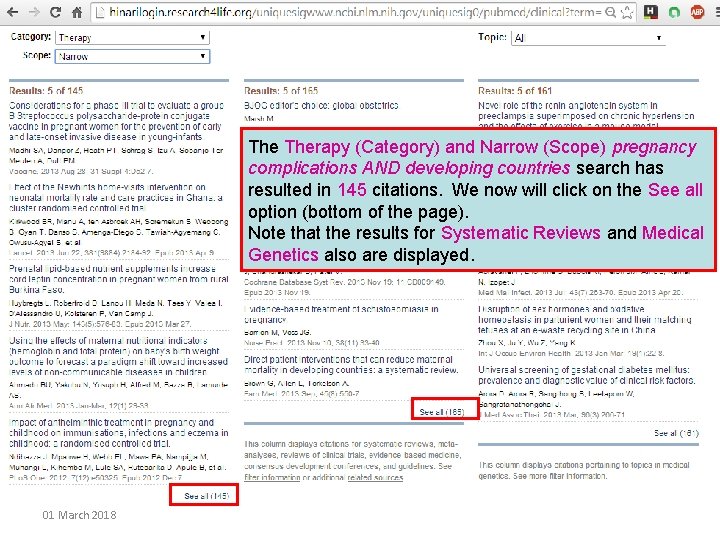Open the Category dropdown showing Therapy
The width and height of the screenshot is (720, 540).
[132, 38]
